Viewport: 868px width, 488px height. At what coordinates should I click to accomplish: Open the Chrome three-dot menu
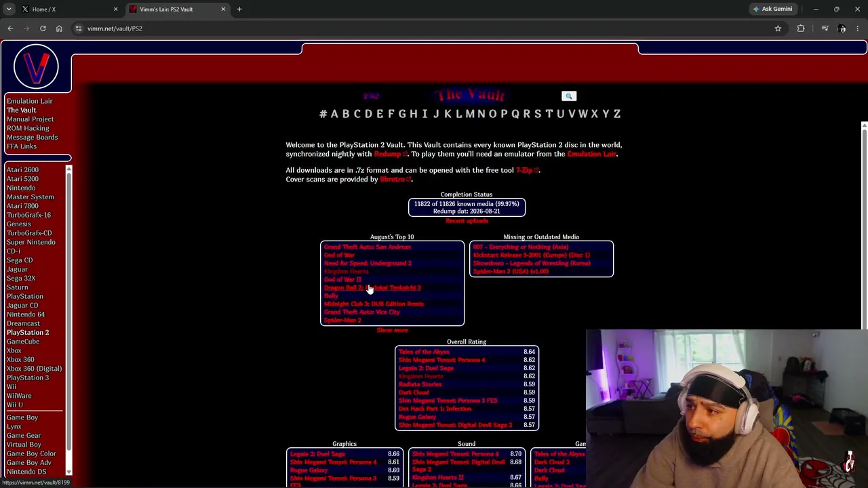[x=858, y=28]
